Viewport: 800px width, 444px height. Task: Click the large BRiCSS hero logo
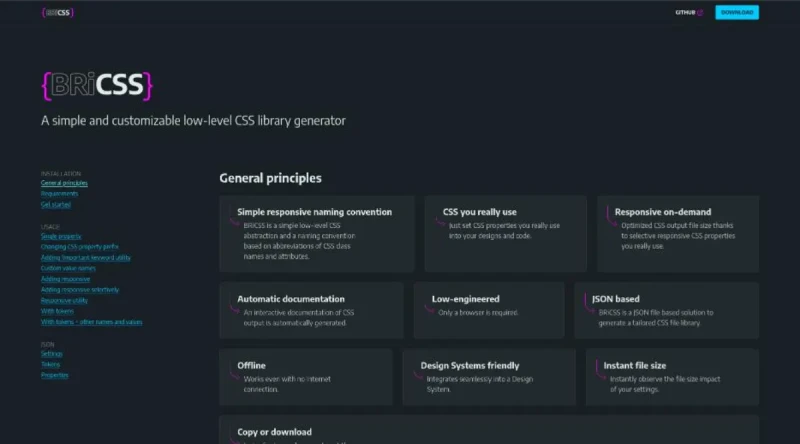[x=97, y=85]
